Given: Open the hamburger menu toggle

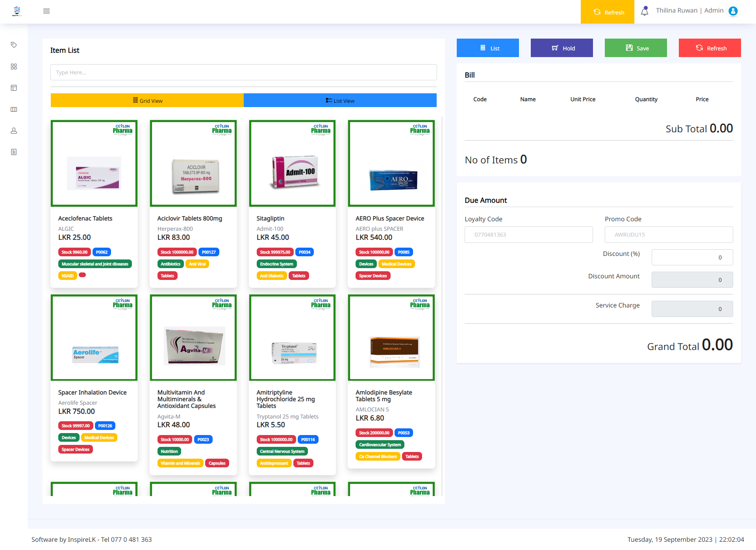Looking at the screenshot, I should pos(46,11).
